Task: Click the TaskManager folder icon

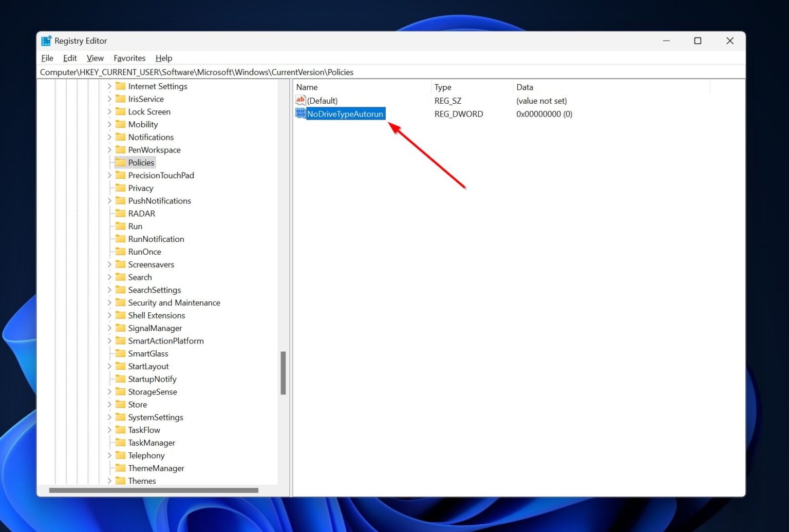Action: pyautogui.click(x=121, y=442)
